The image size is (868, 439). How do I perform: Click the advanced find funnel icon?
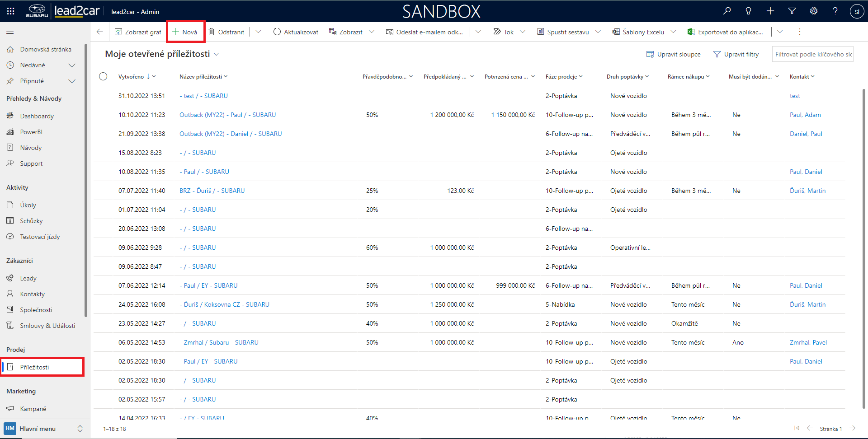pos(792,11)
